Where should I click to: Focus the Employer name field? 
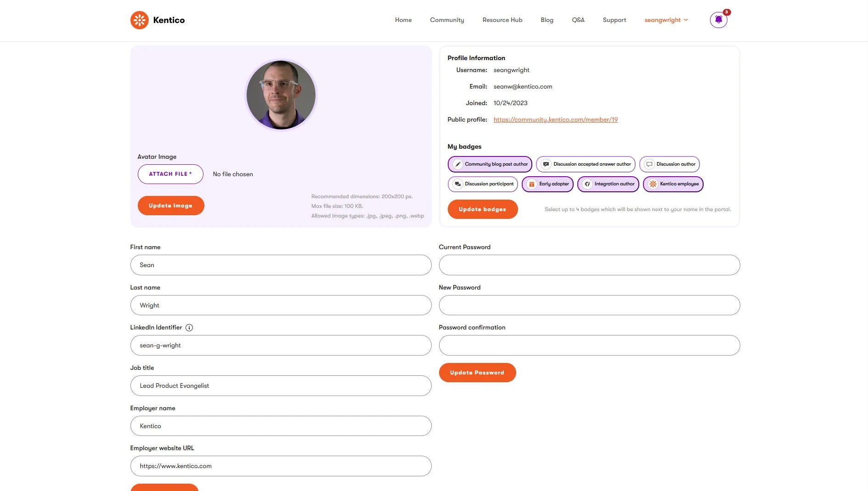(281, 426)
